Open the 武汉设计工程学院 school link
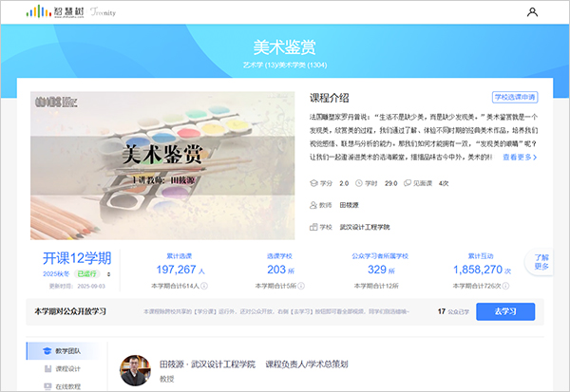Screen dimensions: 570x392 coord(368,227)
